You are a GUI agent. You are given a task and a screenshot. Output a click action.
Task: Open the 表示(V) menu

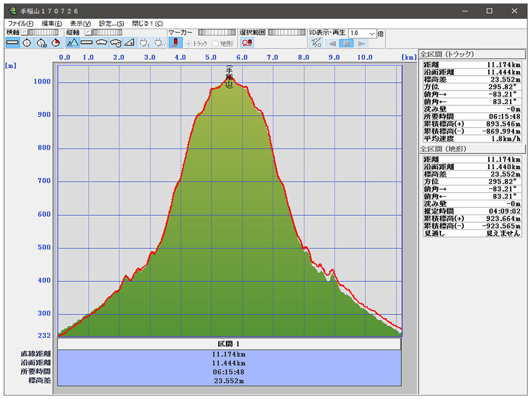pyautogui.click(x=80, y=23)
